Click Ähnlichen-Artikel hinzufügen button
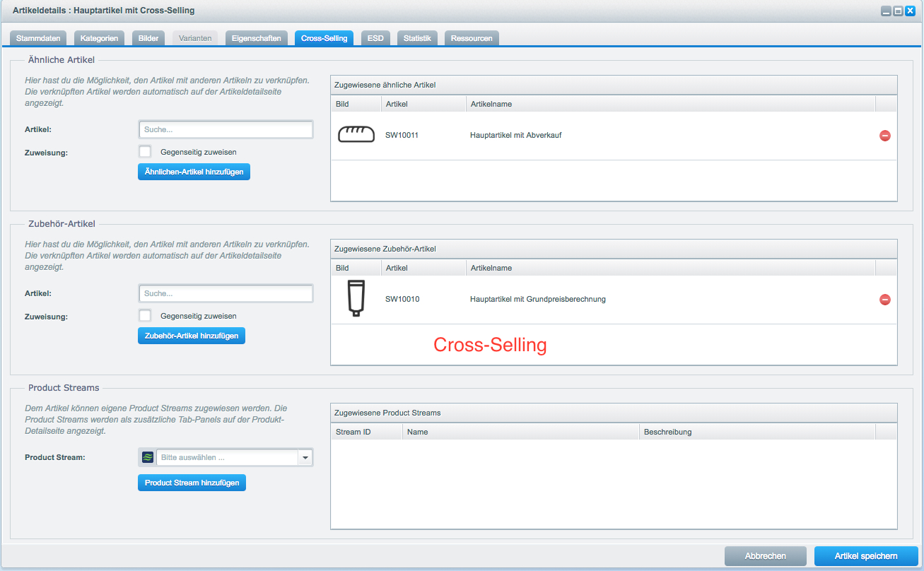Screen dimensions: 924x571 pyautogui.click(x=194, y=172)
